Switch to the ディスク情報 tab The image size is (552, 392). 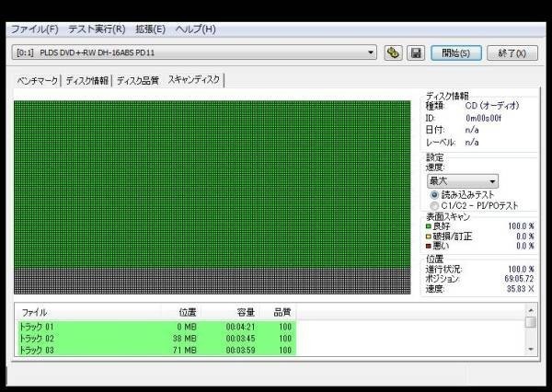(x=87, y=81)
